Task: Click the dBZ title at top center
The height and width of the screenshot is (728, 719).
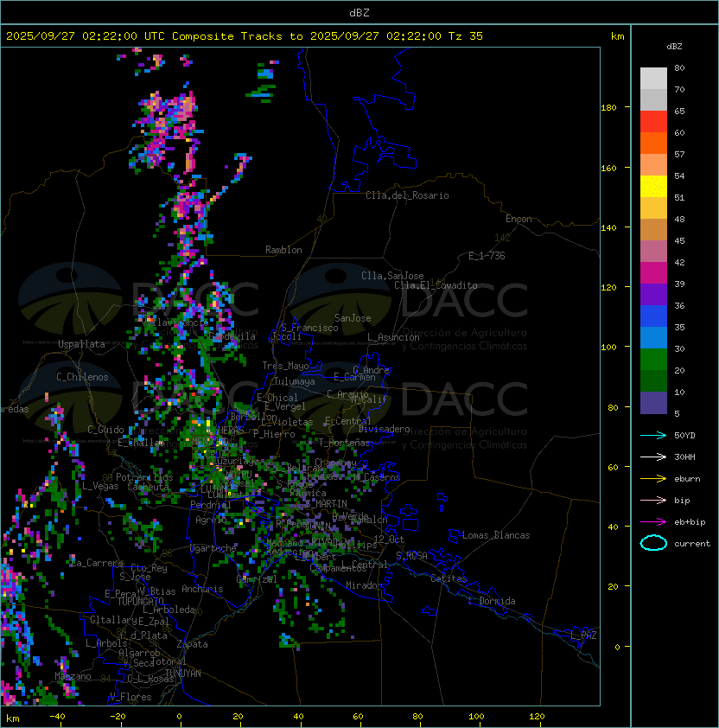Action: coord(359,13)
